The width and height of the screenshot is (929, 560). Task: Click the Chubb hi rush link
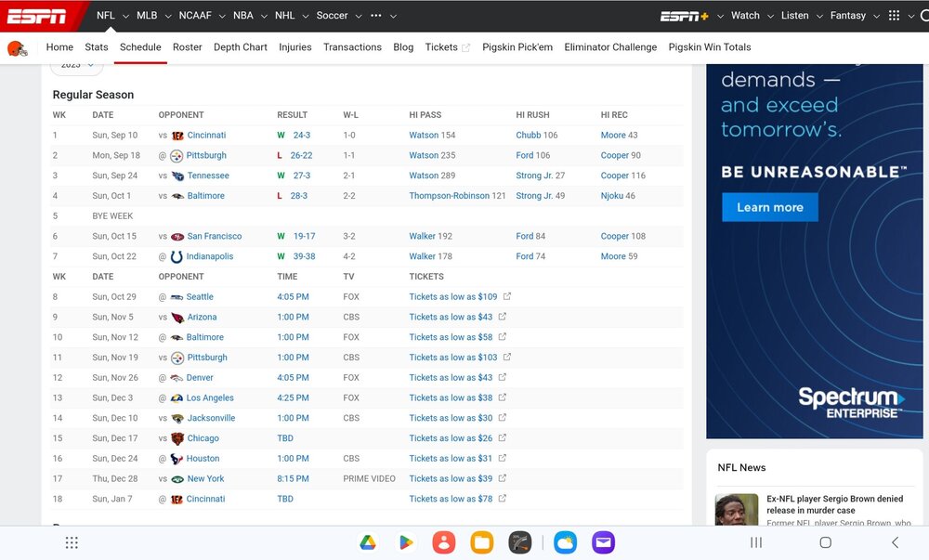[x=529, y=135]
